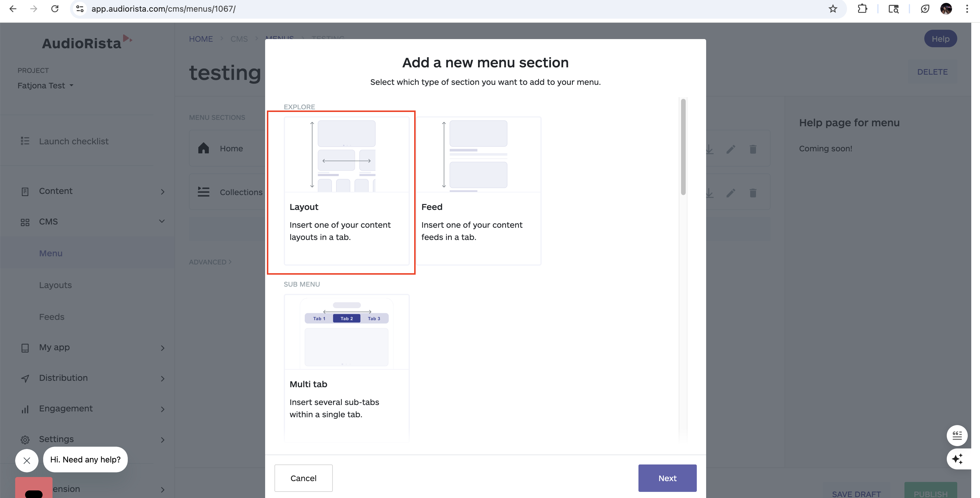Click the Content document icon in the sidebar
This screenshot has width=980, height=498.
click(25, 191)
